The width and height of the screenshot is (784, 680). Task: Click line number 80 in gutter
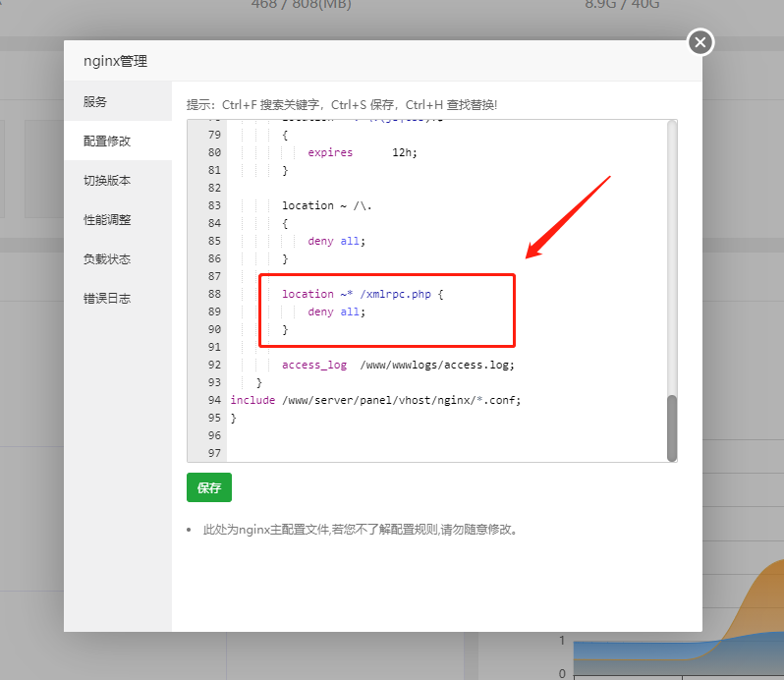(x=214, y=152)
